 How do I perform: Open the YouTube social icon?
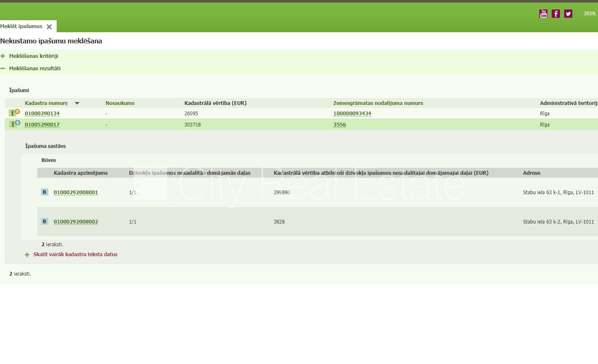click(543, 14)
